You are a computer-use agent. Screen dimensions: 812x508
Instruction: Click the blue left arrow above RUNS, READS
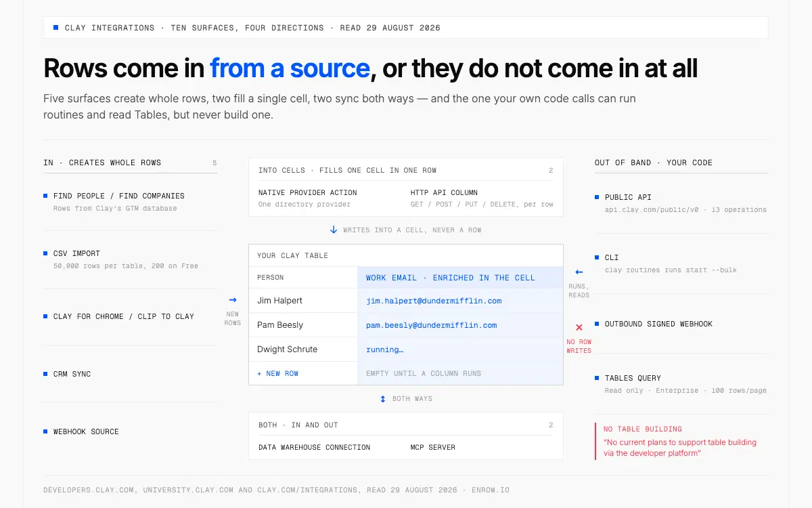[579, 272]
